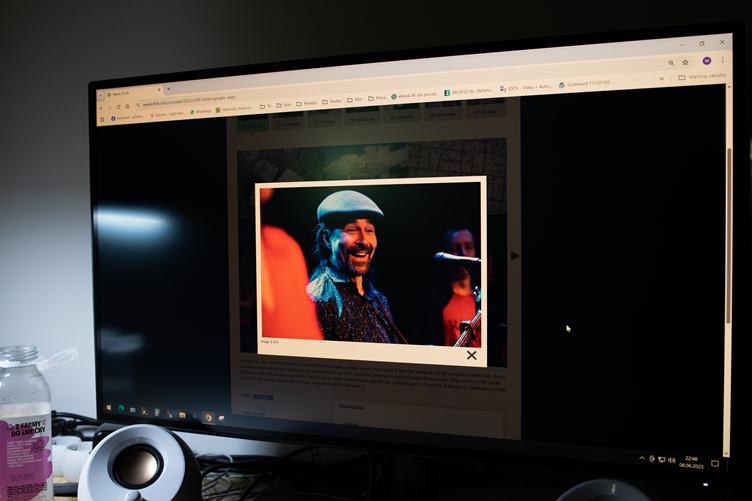Viewport: 752px width, 501px height.
Task: Open the home button beside reload
Action: tap(128, 106)
